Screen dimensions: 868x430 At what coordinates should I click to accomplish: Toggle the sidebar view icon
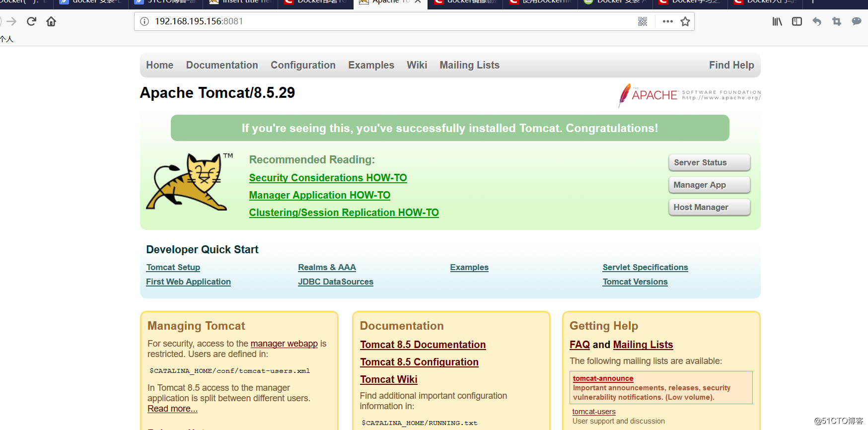(797, 21)
